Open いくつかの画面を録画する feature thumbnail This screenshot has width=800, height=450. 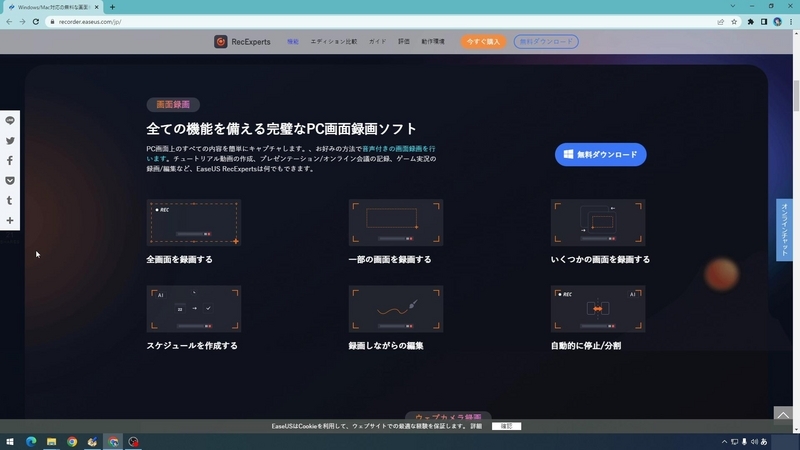598,222
